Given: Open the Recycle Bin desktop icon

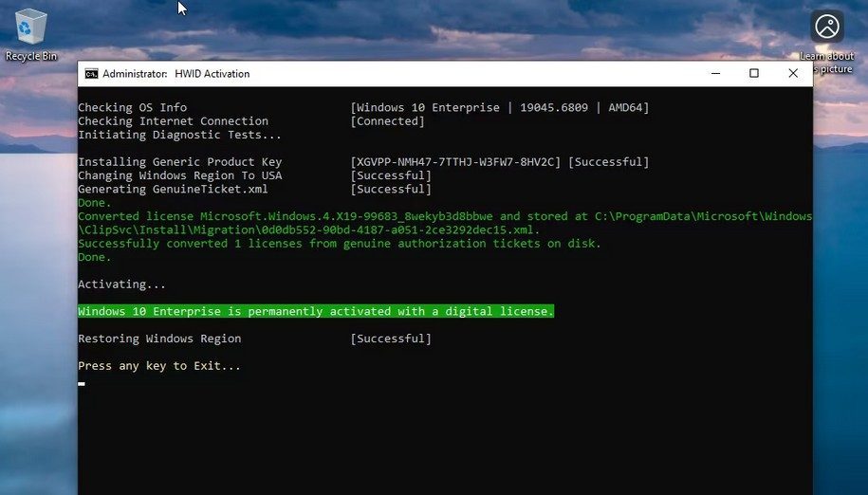Looking at the screenshot, I should pos(31,34).
